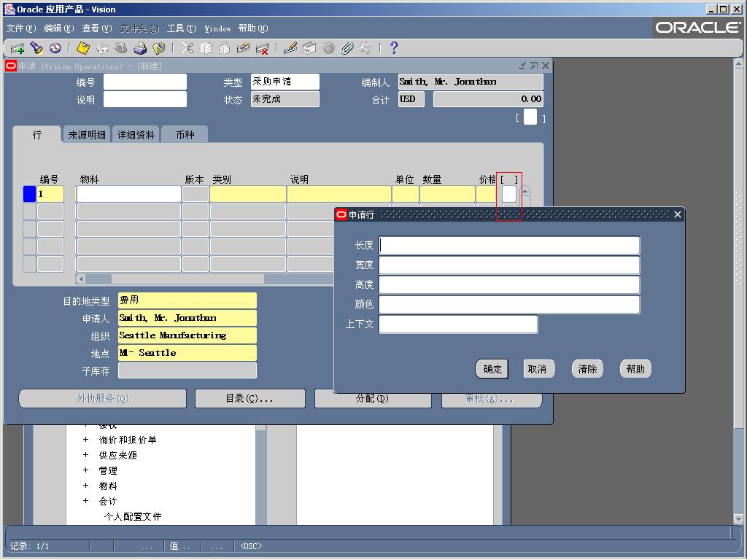747x560 pixels.
Task: Click the 申请人 field Smith, Mr. Jonathan
Action: (187, 318)
